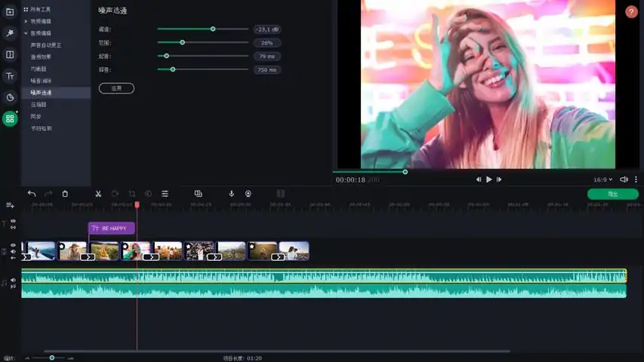Open the transition wizard icon
The width and height of the screenshot is (644, 362).
point(198,194)
